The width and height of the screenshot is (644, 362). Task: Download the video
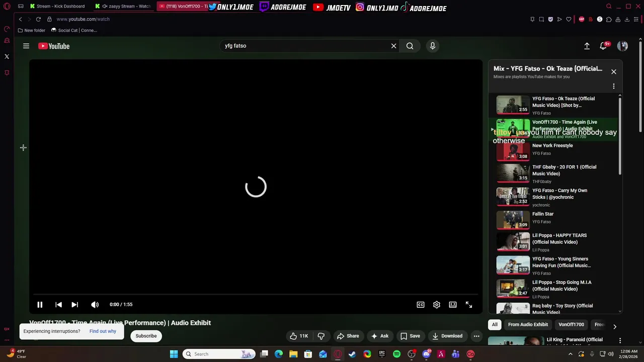click(447, 336)
